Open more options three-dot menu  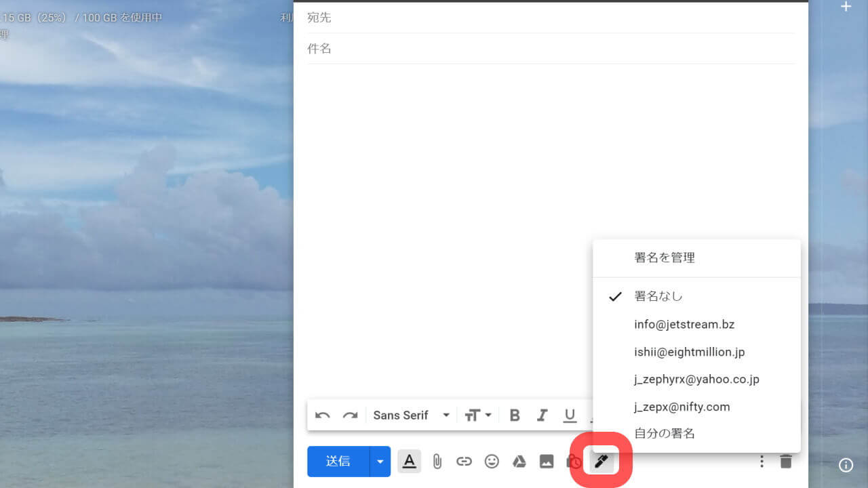762,462
